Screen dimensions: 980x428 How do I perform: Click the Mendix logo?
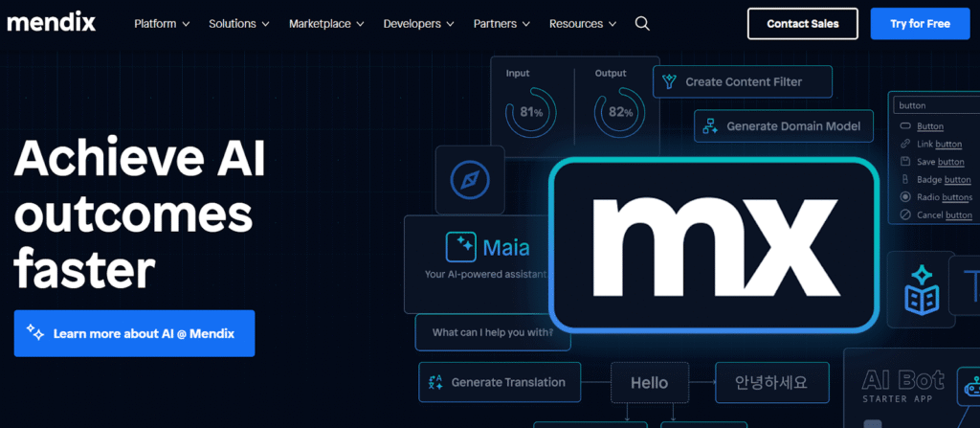coord(52,23)
